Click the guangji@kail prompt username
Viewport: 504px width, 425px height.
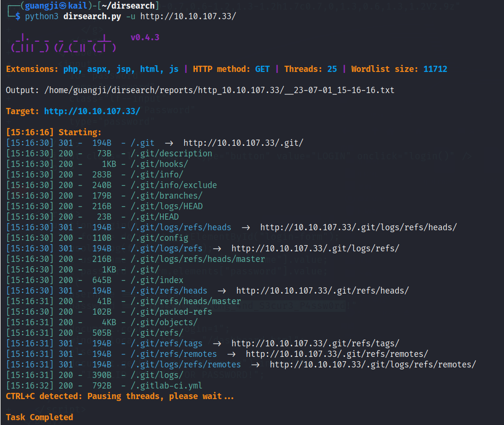coord(56,6)
